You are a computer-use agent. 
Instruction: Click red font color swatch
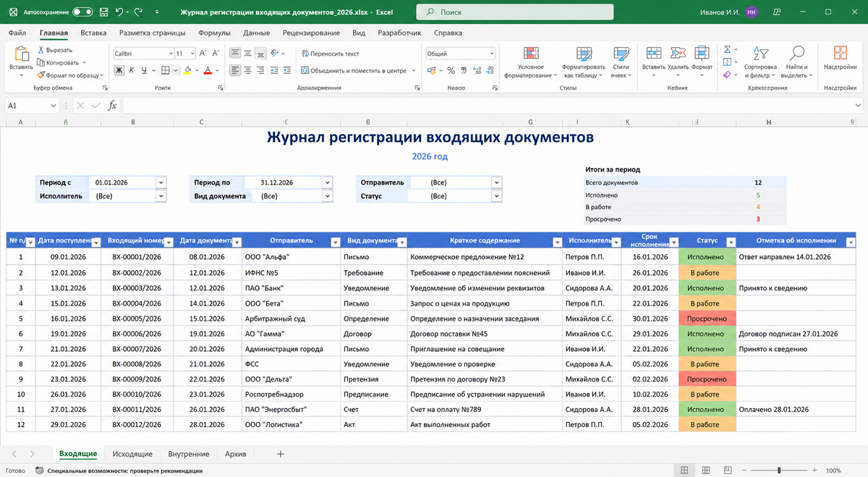click(208, 70)
